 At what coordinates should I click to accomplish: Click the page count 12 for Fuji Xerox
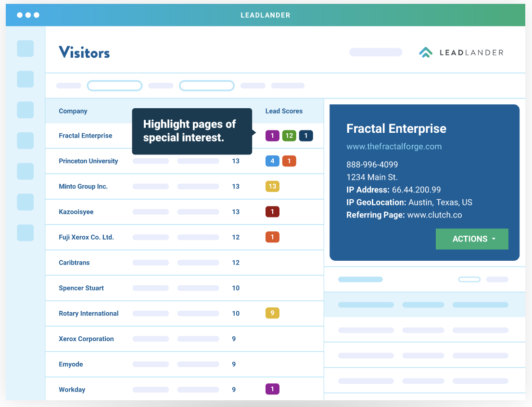tap(236, 237)
